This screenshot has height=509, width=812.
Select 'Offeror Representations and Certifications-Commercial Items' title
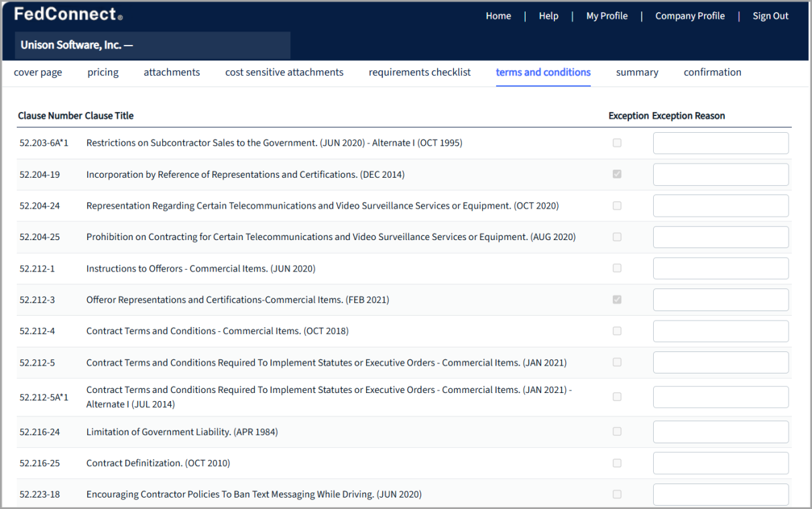coord(237,300)
